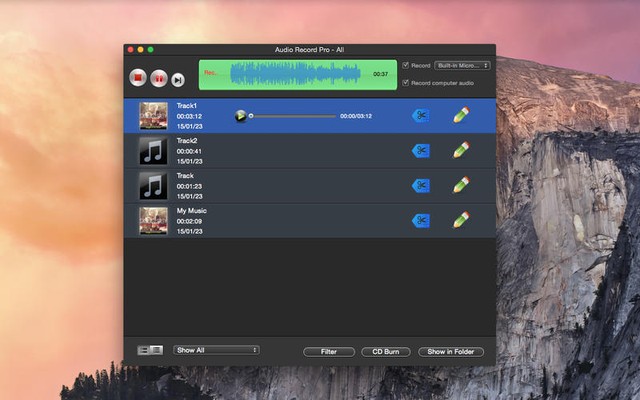
Task: Click the scissors trim icon for Track1
Action: pyautogui.click(x=421, y=116)
